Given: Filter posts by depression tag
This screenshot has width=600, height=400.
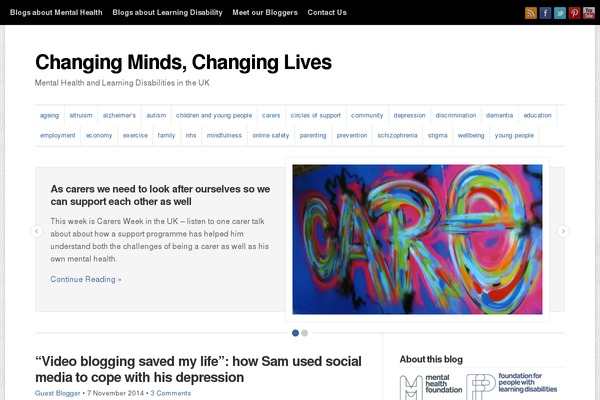Looking at the screenshot, I should click(x=409, y=116).
